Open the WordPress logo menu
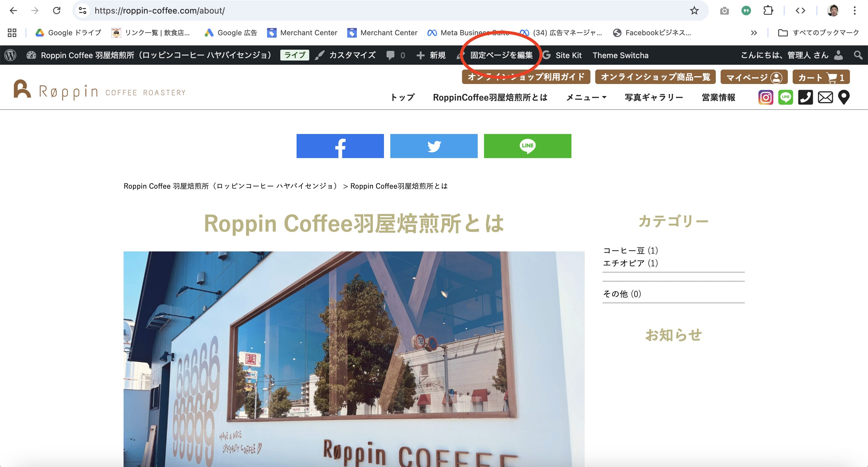The width and height of the screenshot is (868, 467). point(11,55)
